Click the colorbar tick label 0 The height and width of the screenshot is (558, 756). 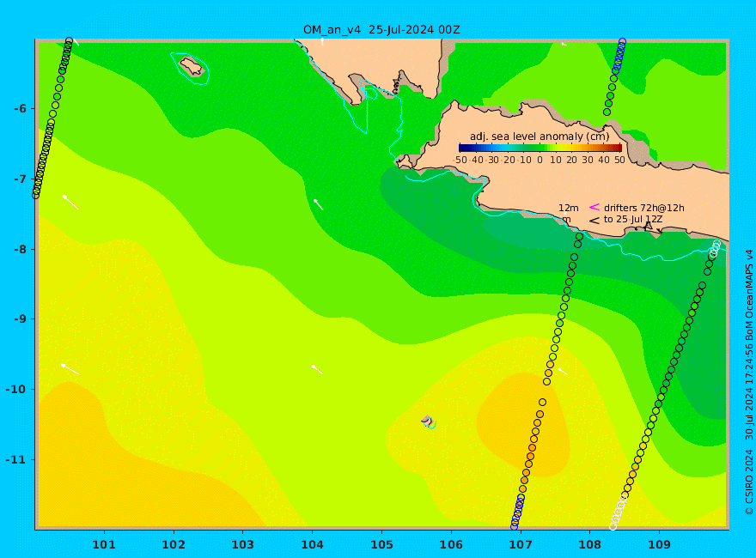(x=540, y=160)
